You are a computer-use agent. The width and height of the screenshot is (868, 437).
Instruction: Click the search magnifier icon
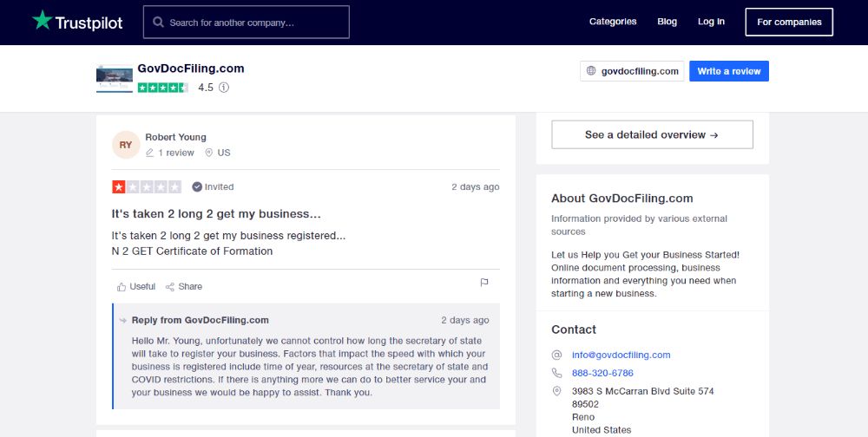(158, 23)
